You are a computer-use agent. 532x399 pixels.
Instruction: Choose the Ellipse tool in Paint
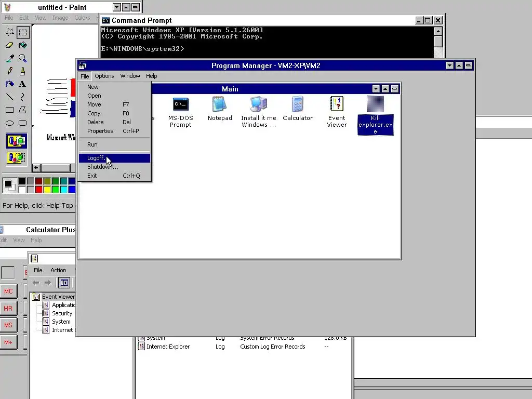[10, 123]
